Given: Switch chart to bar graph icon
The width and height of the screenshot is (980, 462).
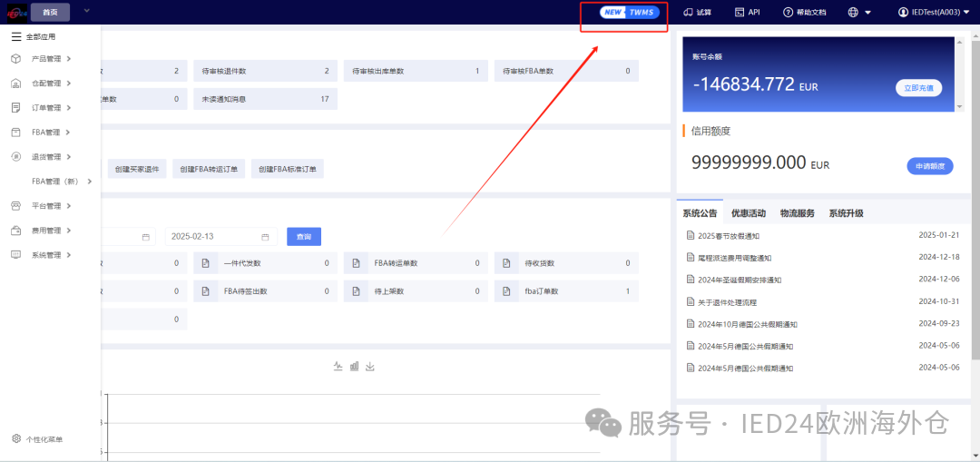Looking at the screenshot, I should pos(355,366).
